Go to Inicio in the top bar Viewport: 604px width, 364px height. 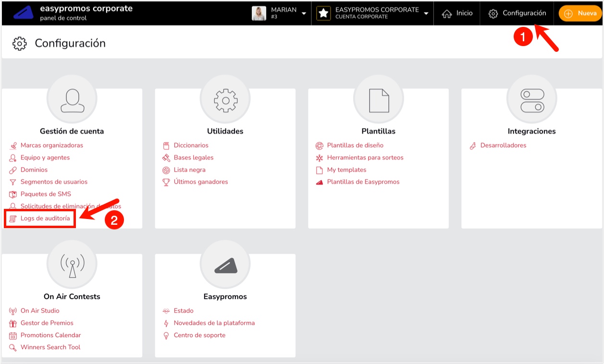click(x=465, y=13)
